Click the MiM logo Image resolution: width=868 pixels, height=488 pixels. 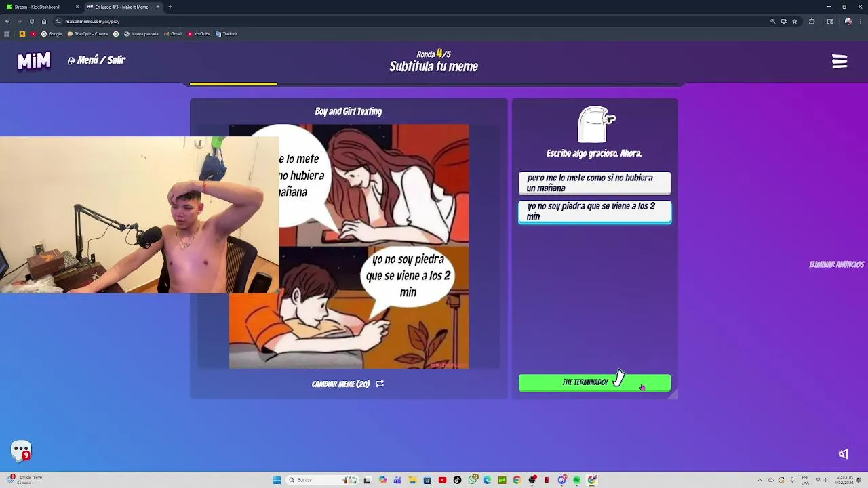(x=34, y=61)
